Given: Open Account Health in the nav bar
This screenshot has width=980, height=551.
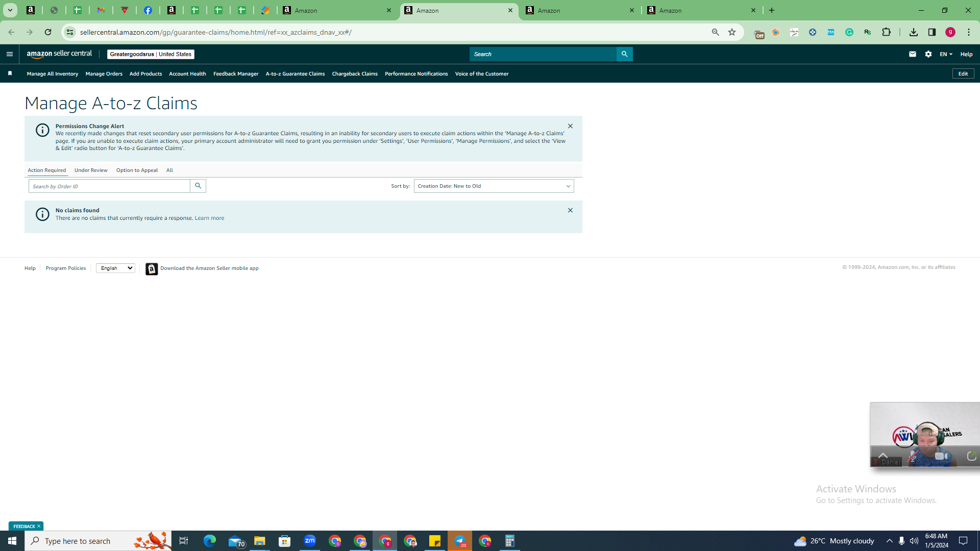Looking at the screenshot, I should tap(187, 74).
